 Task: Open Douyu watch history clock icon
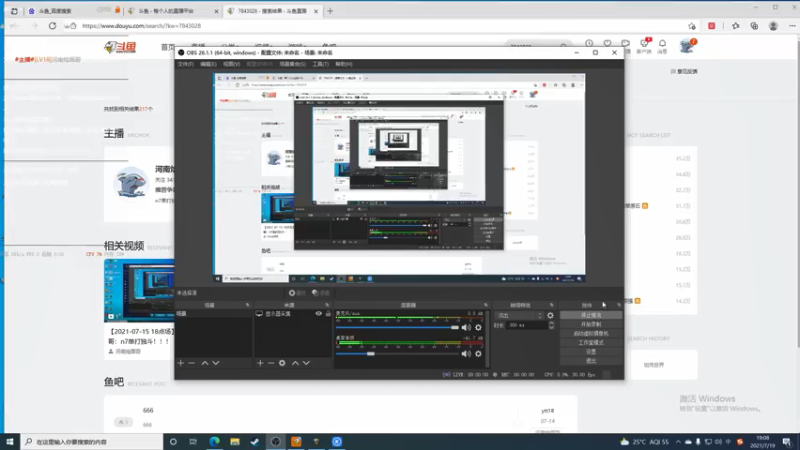pyautogui.click(x=589, y=43)
